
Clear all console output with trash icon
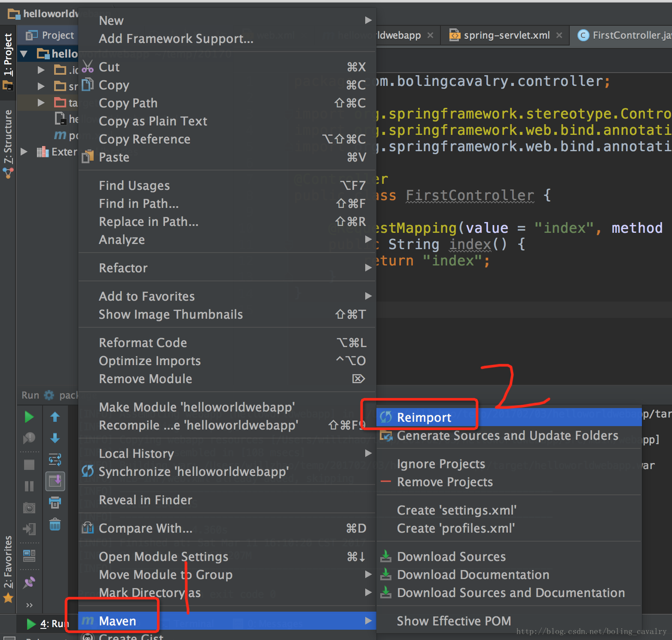(55, 524)
